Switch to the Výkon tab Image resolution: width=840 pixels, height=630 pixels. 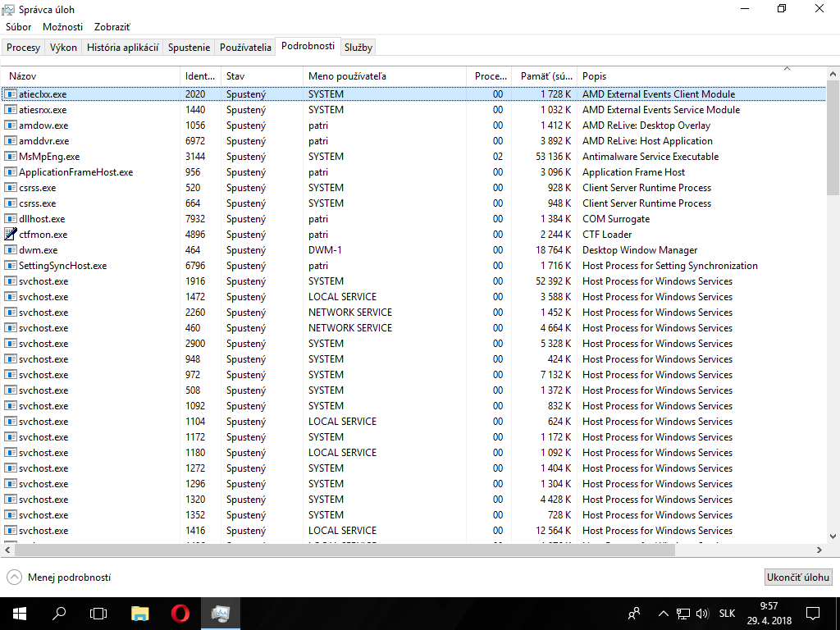[63, 47]
